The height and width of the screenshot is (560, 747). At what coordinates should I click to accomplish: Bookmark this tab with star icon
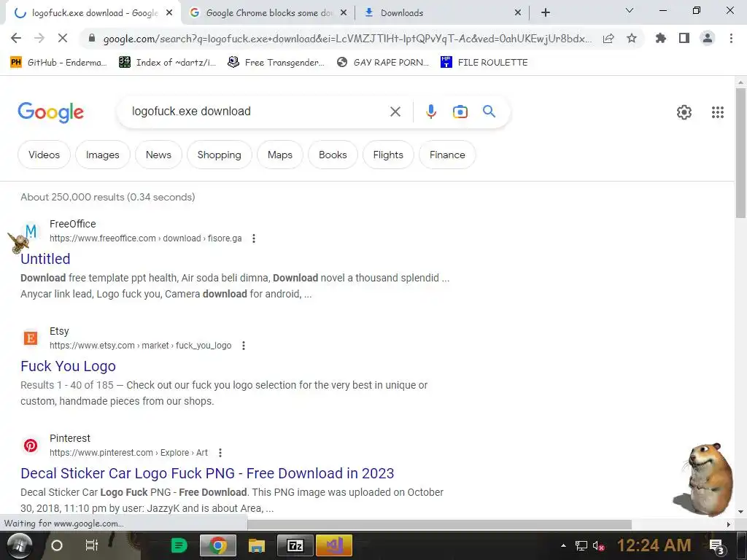[632, 39]
